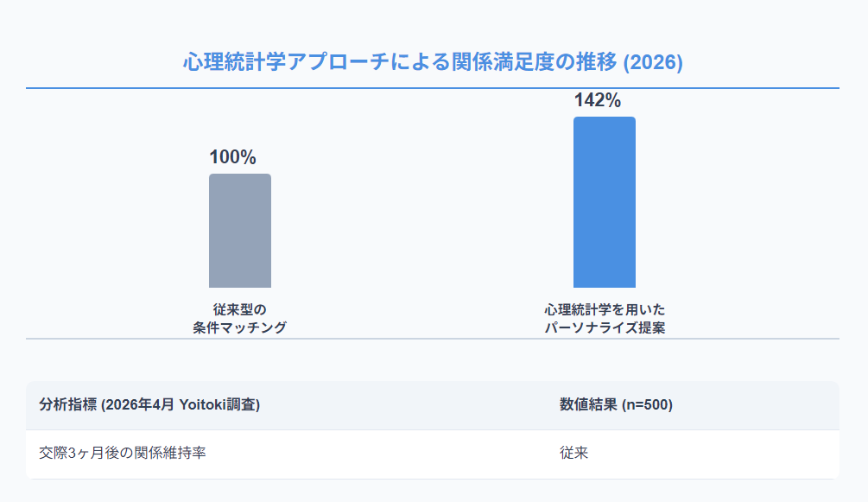Click the パーソナライズ提案 label line
The height and width of the screenshot is (502, 868).
pyautogui.click(x=605, y=327)
